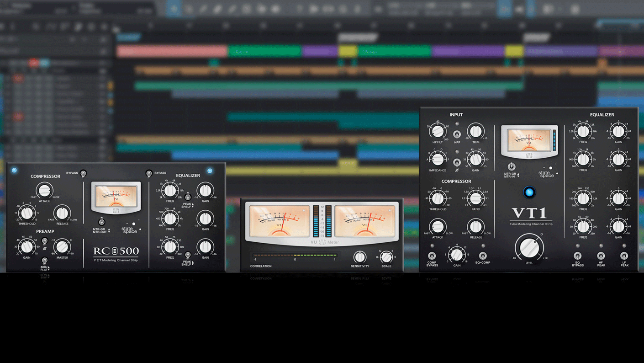
Task: Click the state space logo on RC-500
Action: tap(131, 228)
